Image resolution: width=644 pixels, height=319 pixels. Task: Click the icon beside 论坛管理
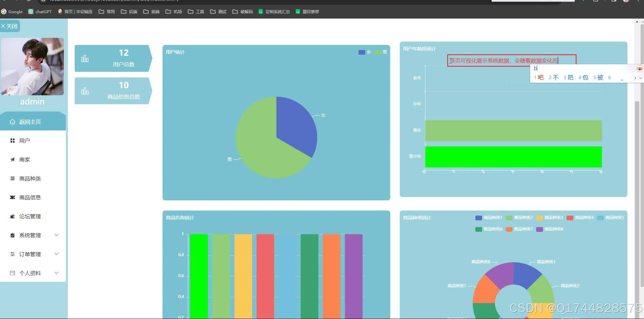13,216
